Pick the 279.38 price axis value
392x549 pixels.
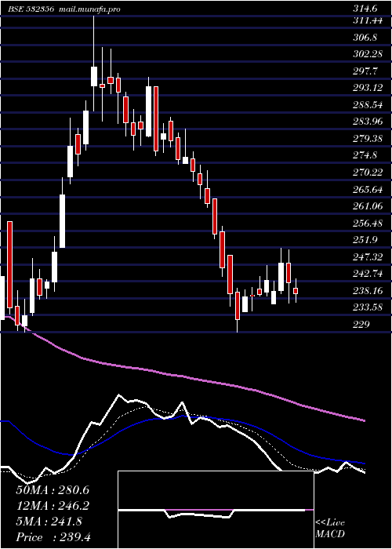[x=368, y=139]
